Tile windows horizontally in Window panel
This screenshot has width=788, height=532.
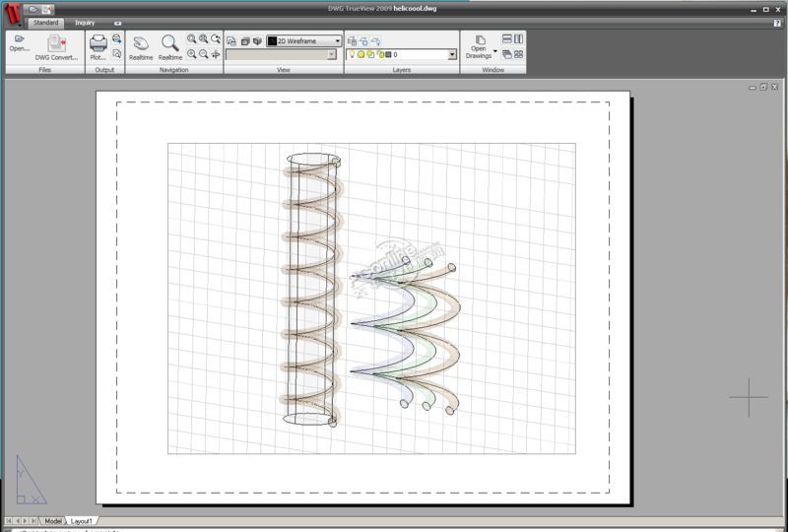[507, 38]
